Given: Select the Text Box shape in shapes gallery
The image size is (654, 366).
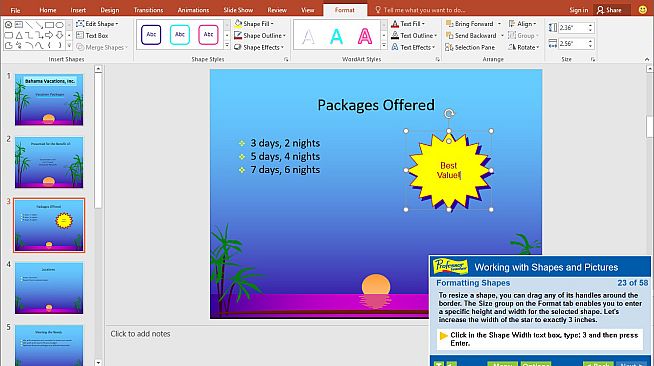Looking at the screenshot, I should 19,25.
